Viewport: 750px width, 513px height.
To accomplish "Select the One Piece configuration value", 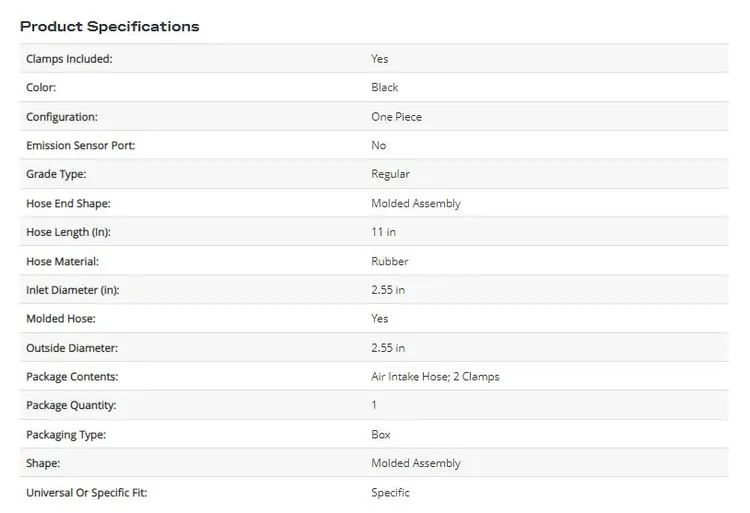I will click(397, 117).
